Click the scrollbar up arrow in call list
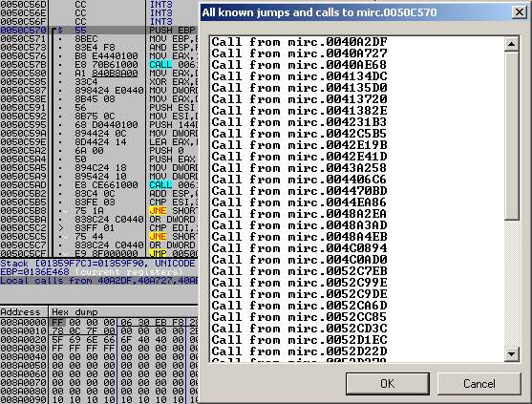 511,44
